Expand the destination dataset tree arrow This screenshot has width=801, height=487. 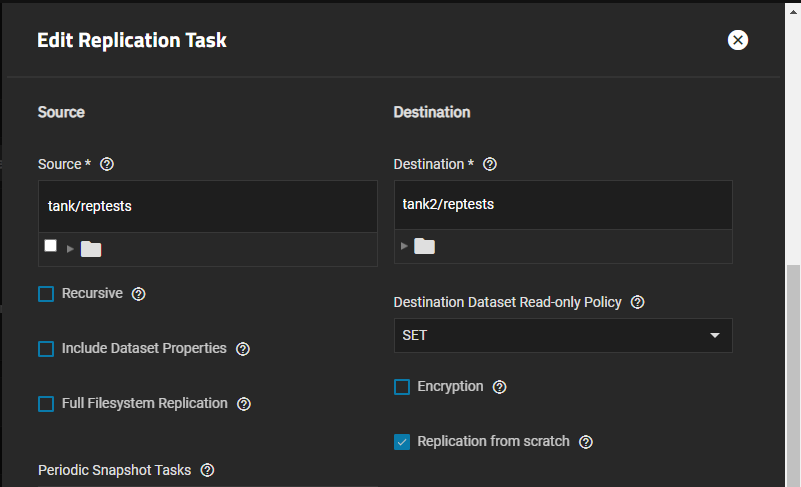(404, 246)
